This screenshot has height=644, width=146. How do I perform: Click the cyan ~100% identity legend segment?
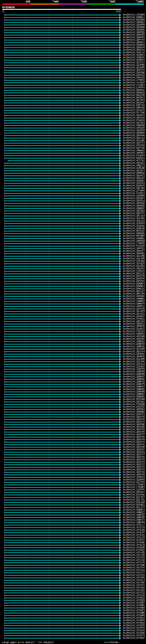click(x=130, y=4)
